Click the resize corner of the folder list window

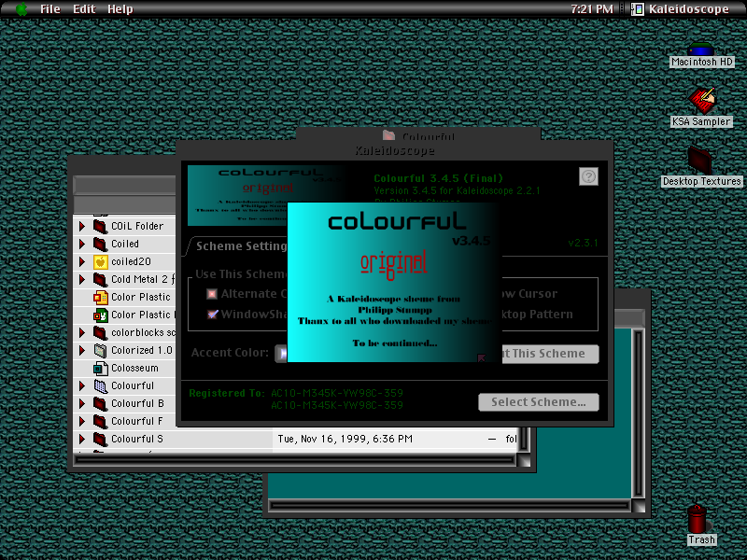(x=524, y=460)
